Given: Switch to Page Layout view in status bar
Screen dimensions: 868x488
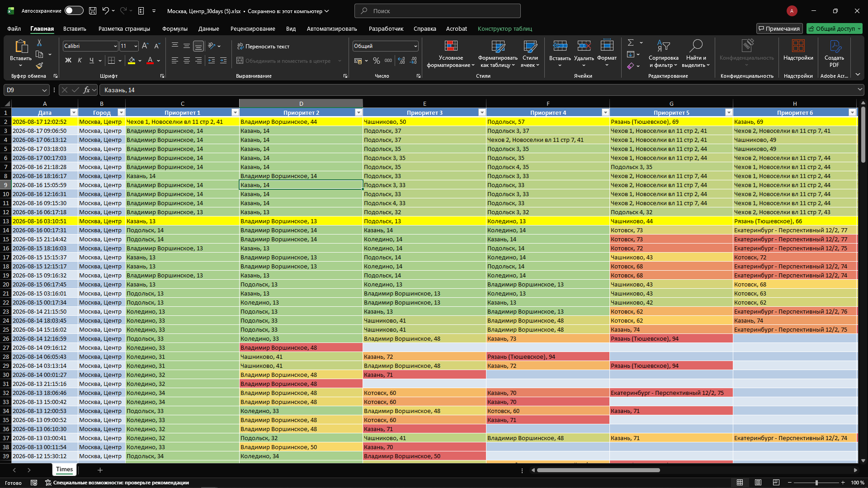Looking at the screenshot, I should 758,483.
